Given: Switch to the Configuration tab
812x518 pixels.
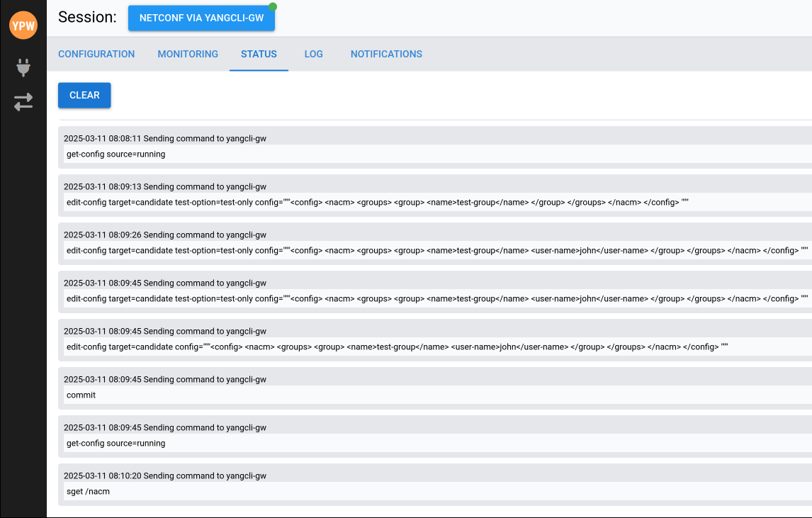Looking at the screenshot, I should (96, 54).
